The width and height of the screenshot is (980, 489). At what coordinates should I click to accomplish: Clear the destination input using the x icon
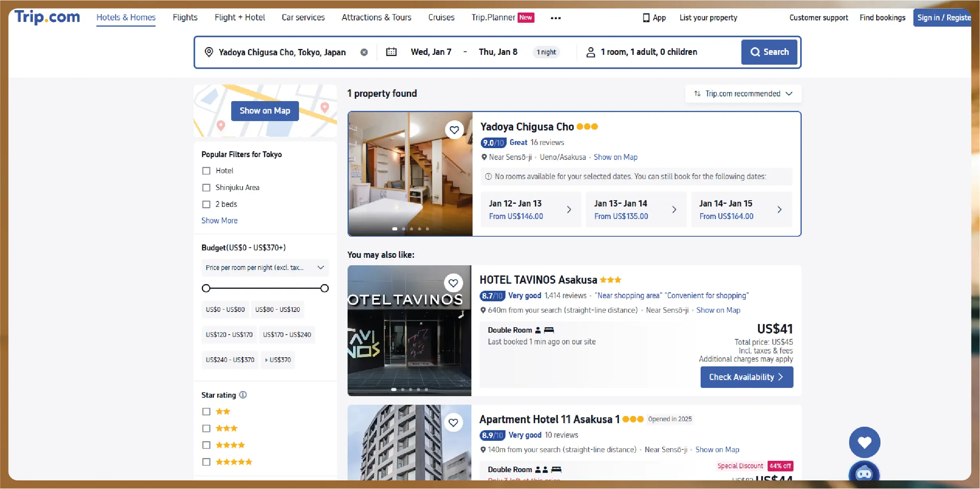[364, 52]
